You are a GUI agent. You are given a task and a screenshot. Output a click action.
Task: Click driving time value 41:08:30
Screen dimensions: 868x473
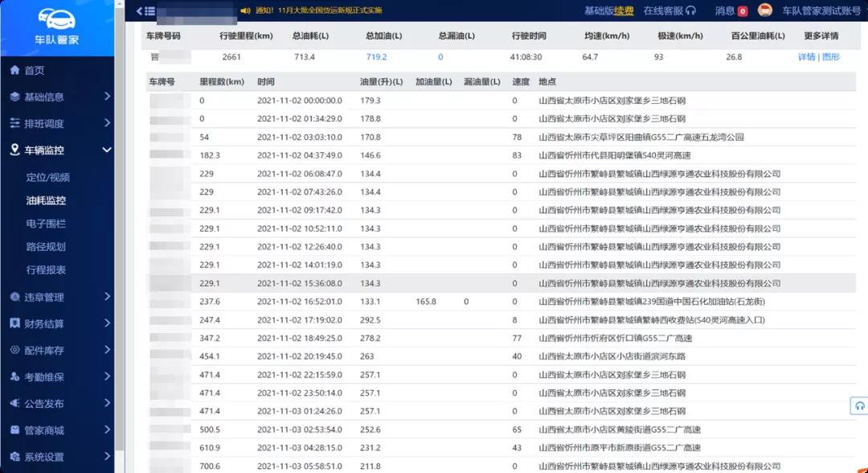(x=526, y=57)
